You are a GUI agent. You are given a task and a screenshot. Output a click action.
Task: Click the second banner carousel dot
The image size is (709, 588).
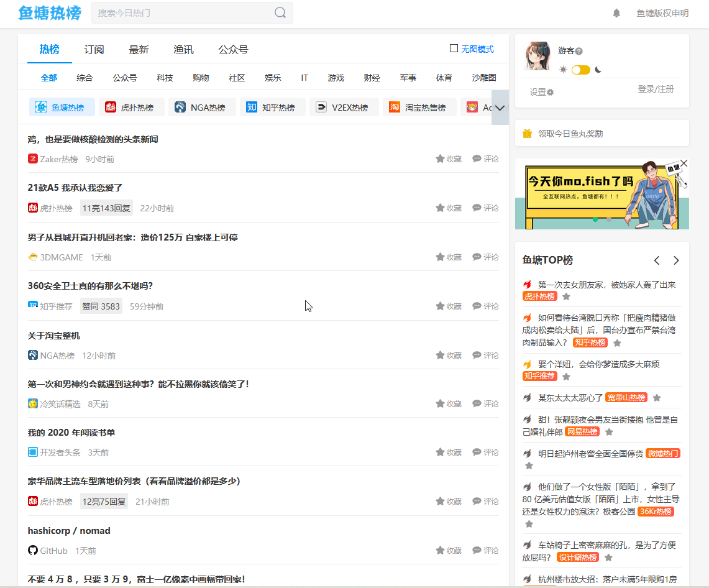pyautogui.click(x=608, y=219)
